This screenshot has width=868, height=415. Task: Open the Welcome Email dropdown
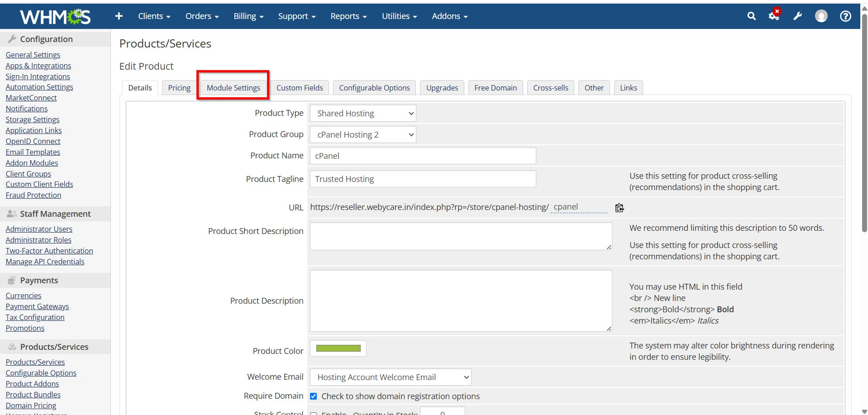point(391,377)
